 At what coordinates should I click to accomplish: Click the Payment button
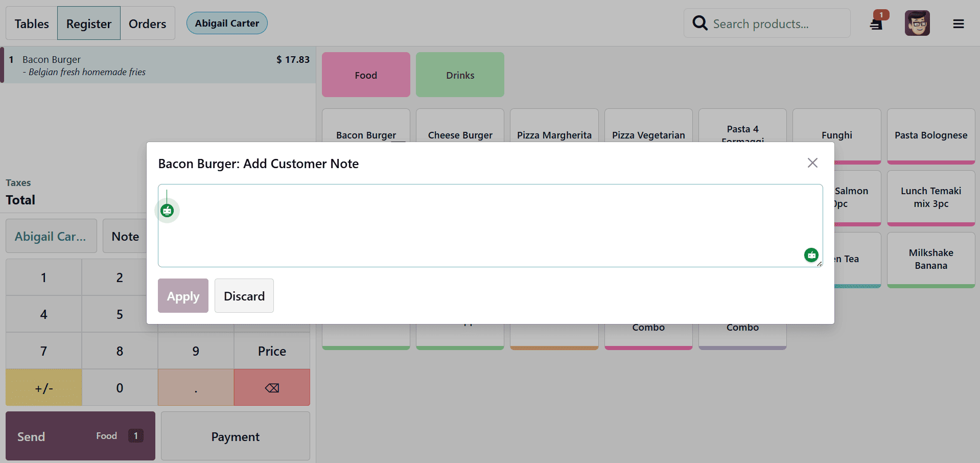235,436
